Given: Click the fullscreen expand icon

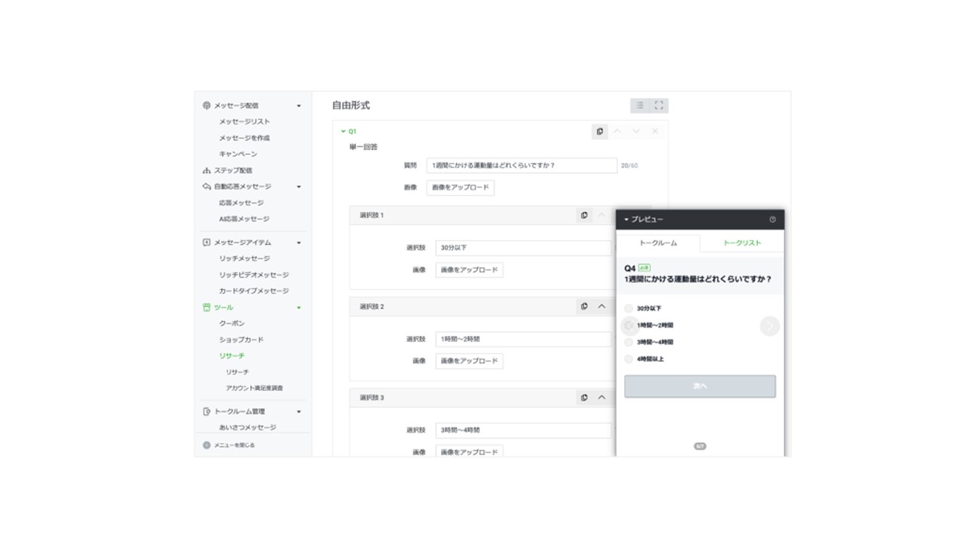Looking at the screenshot, I should (658, 106).
